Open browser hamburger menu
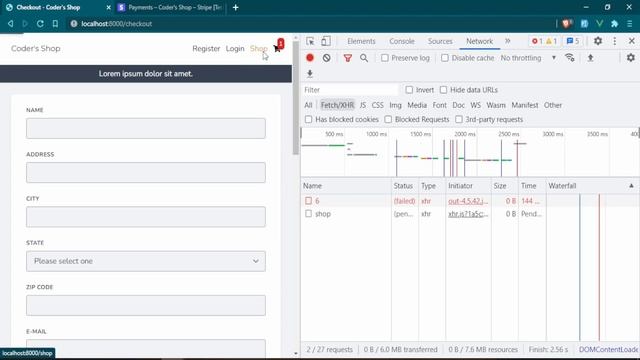The image size is (640, 360). point(630,24)
